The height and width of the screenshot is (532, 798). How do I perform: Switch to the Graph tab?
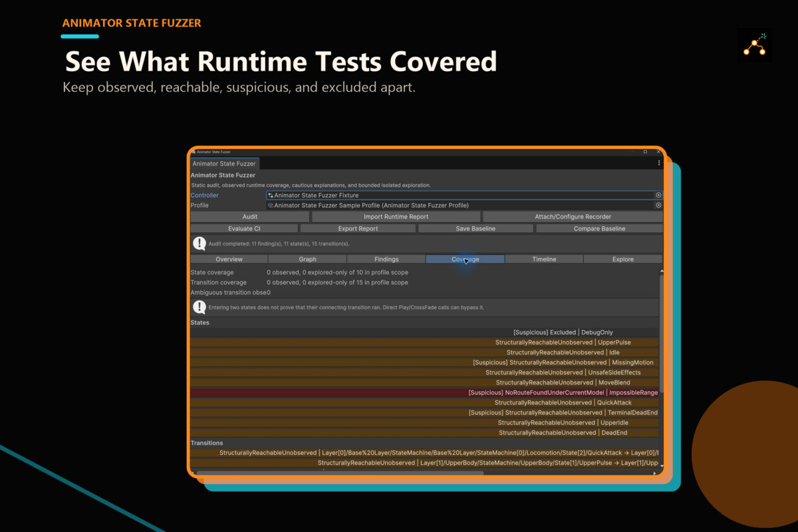pos(307,259)
